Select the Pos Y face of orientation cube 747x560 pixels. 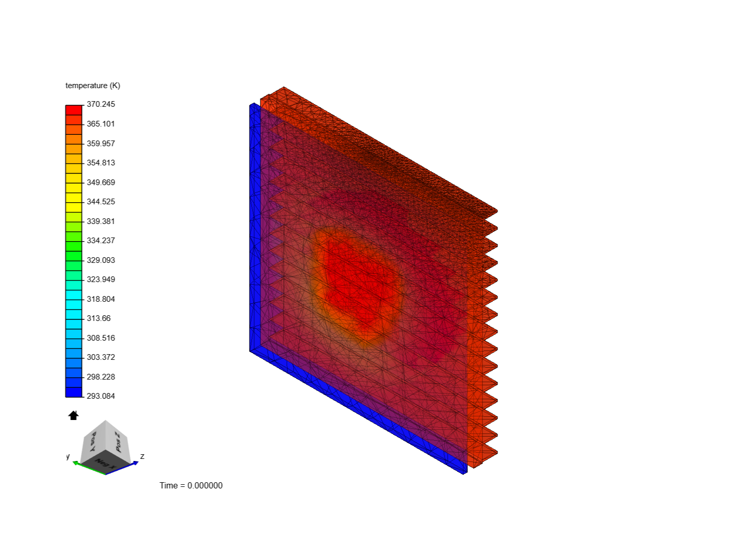(92, 443)
